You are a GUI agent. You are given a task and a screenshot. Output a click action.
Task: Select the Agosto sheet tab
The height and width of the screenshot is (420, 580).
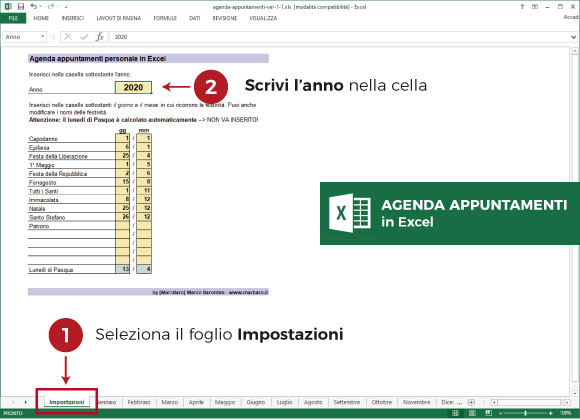313,402
